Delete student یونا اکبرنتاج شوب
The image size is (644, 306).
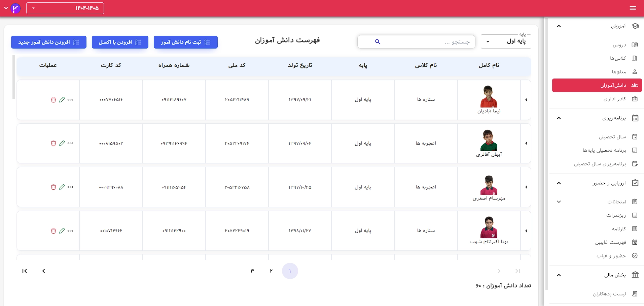click(53, 231)
